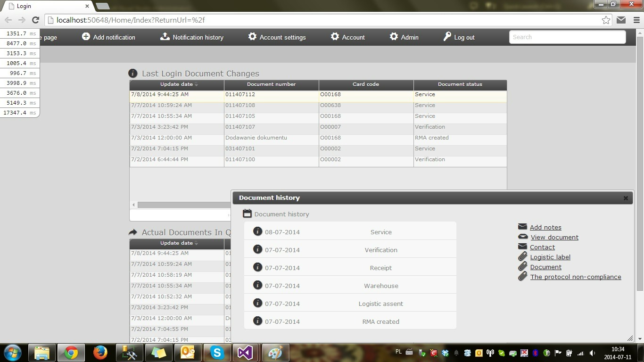This screenshot has height=362, width=644.
Task: Select the row with document number 011407112
Action: click(x=271, y=95)
